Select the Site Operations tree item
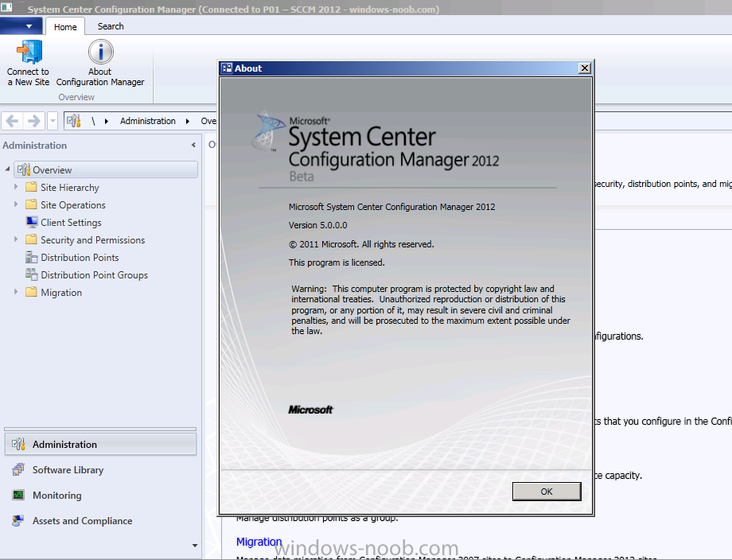Screen dimensions: 732x560 (x=73, y=205)
